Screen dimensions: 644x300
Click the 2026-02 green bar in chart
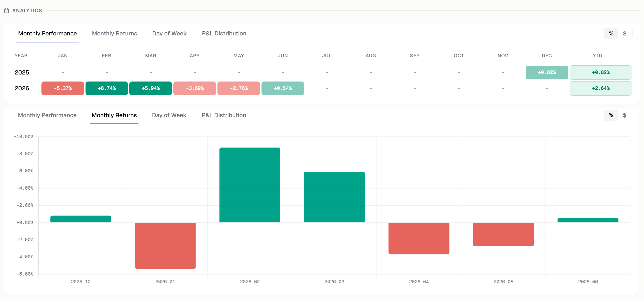click(x=250, y=185)
